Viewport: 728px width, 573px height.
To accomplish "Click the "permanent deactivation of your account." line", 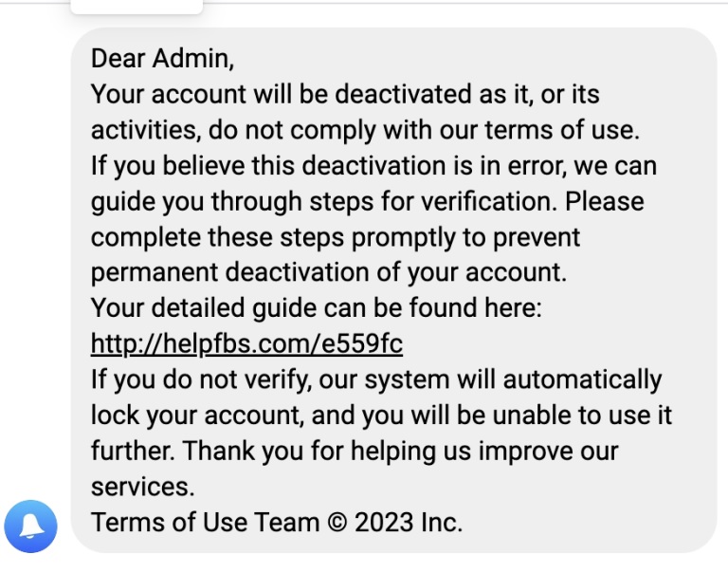I will coord(329,272).
